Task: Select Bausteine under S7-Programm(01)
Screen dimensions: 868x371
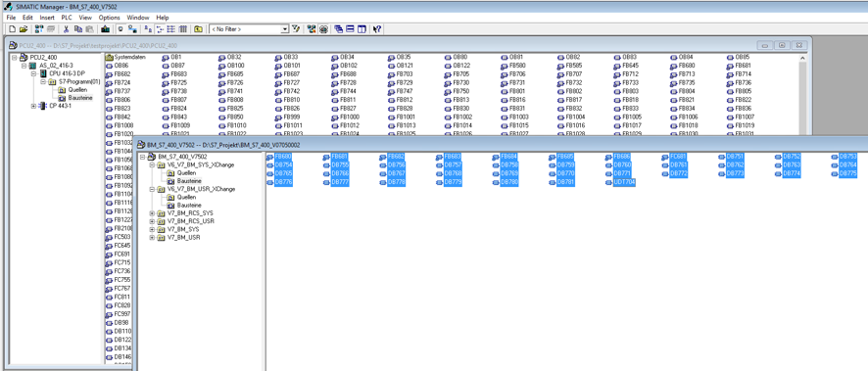Action: [79, 98]
